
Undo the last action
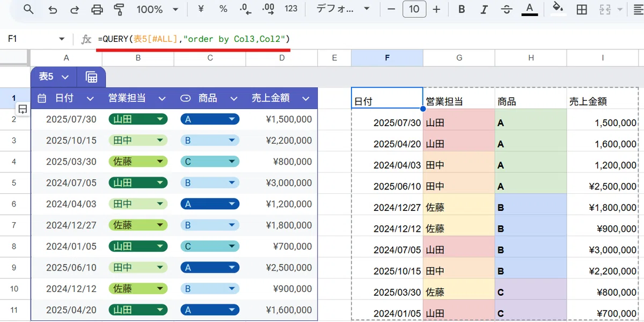pos(53,10)
